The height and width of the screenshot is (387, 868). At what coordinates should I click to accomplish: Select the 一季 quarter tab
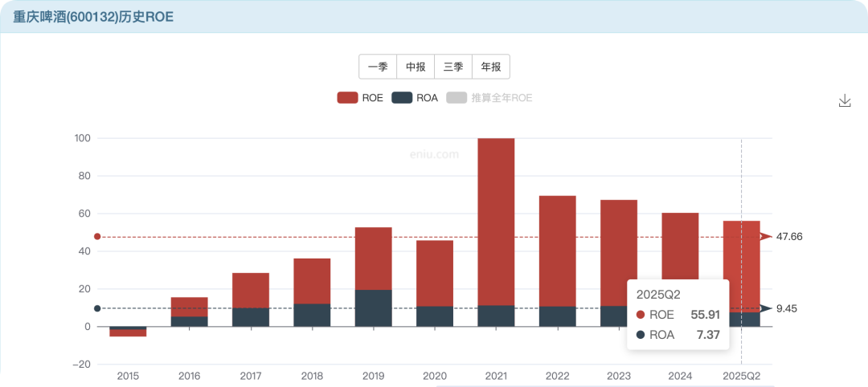click(x=378, y=67)
